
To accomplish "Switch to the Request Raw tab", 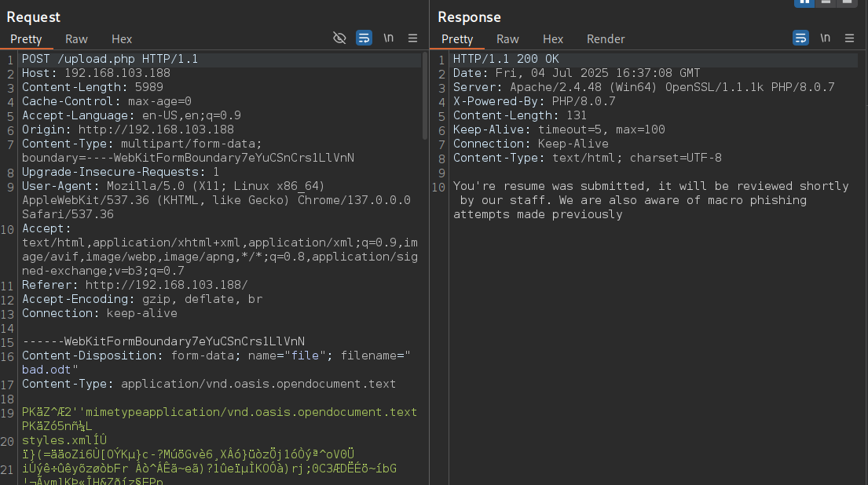I will point(76,39).
